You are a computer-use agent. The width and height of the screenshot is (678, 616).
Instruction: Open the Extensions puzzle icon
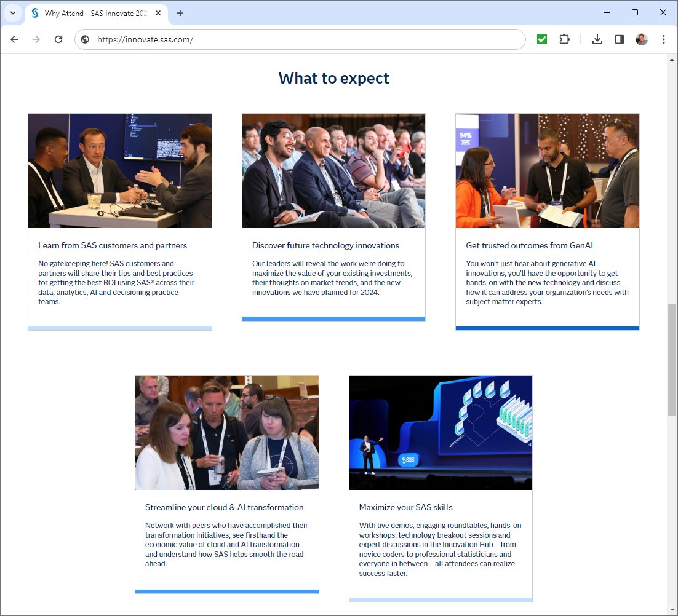click(564, 39)
